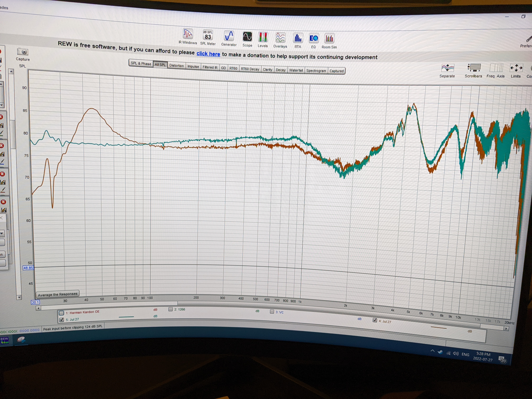Open the Overlays window
The width and height of the screenshot is (532, 399).
tap(280, 40)
